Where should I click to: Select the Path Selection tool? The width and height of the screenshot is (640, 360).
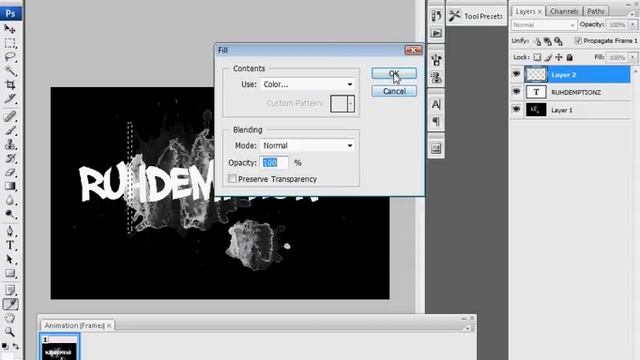(x=10, y=259)
